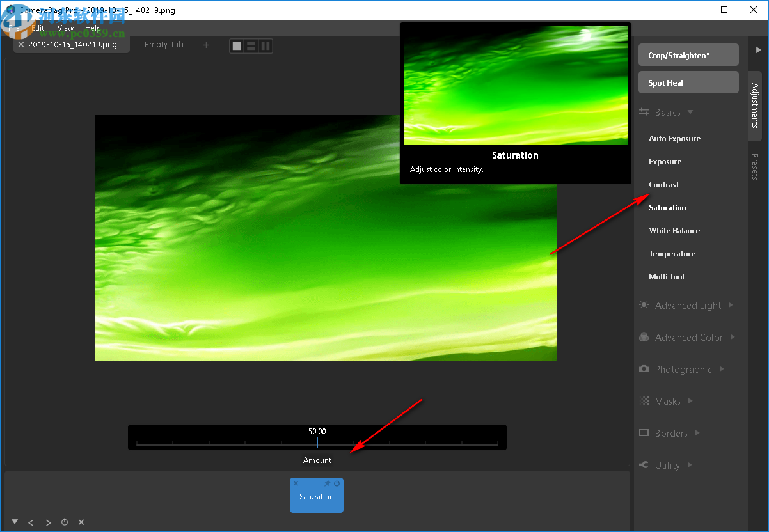The width and height of the screenshot is (769, 532).
Task: Click the Crop/Straighten button
Action: pyautogui.click(x=688, y=55)
